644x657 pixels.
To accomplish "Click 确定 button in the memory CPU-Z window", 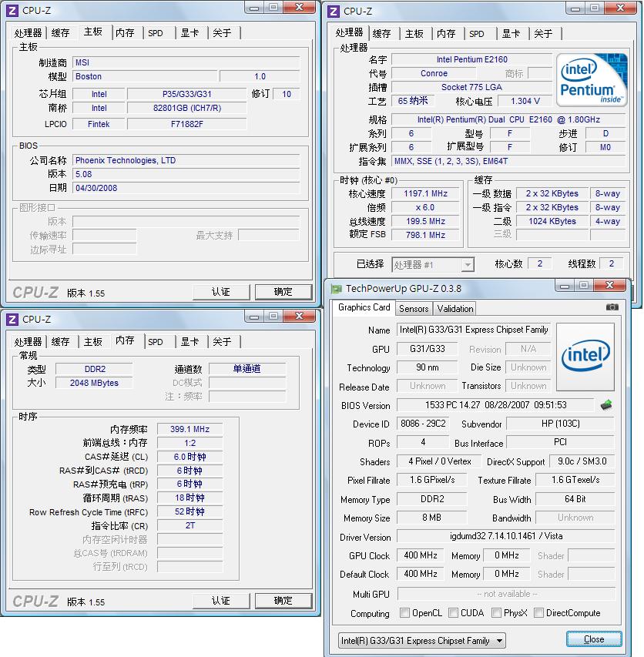I will [283, 601].
